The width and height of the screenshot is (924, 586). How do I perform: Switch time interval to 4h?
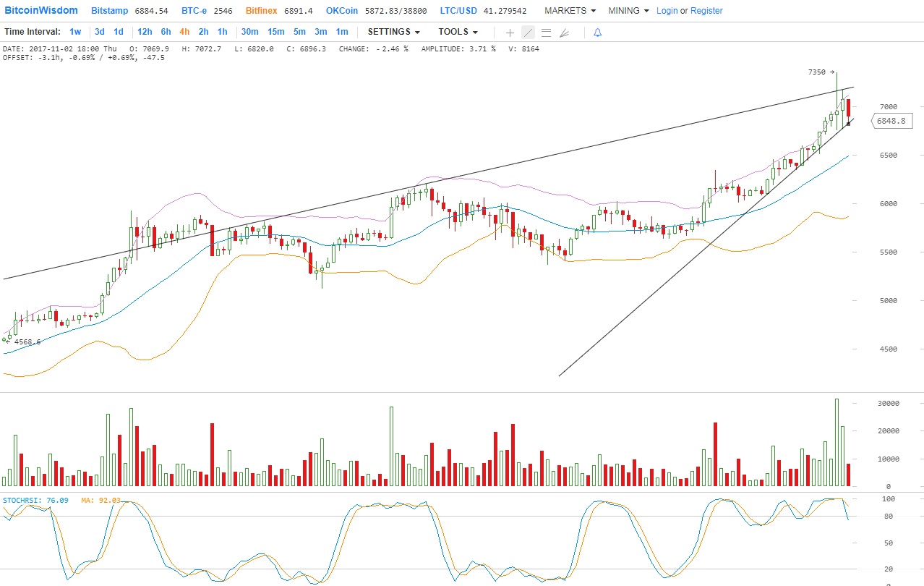(184, 32)
